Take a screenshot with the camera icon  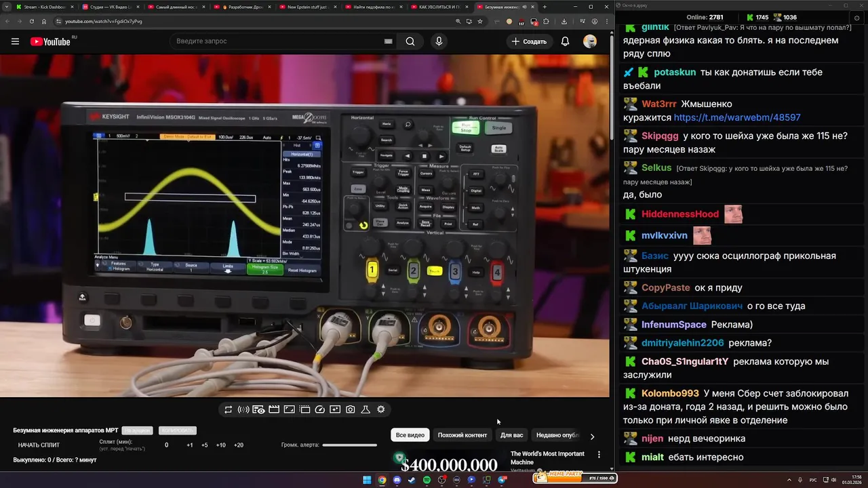(x=351, y=409)
